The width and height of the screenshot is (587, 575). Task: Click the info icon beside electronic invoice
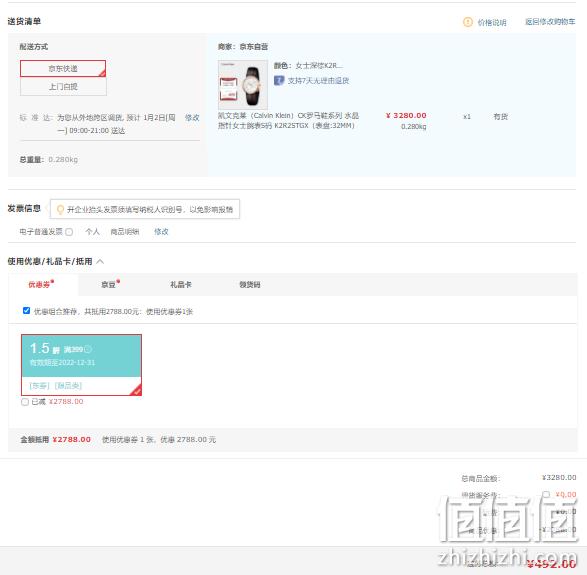pyautogui.click(x=69, y=232)
